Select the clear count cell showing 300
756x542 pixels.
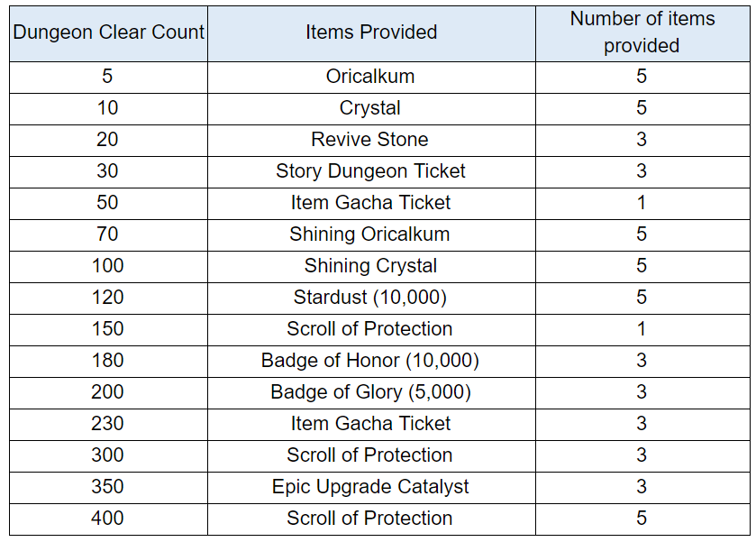pos(108,455)
